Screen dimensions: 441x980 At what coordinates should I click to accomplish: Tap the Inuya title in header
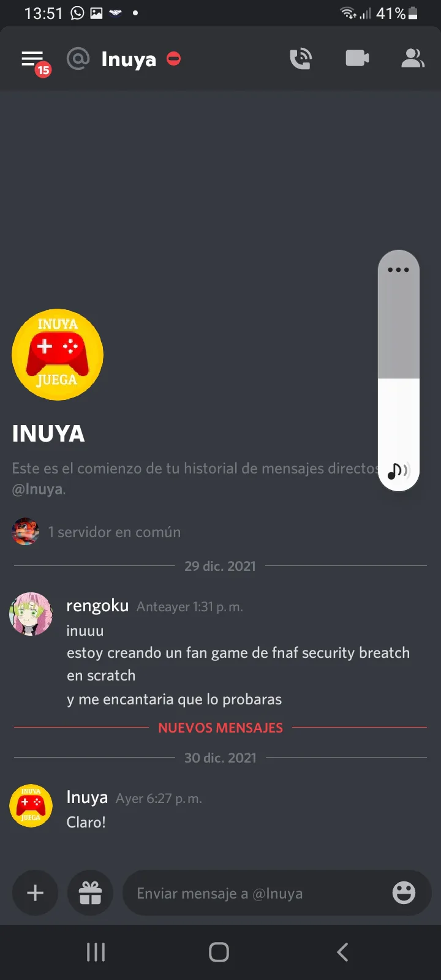click(129, 59)
